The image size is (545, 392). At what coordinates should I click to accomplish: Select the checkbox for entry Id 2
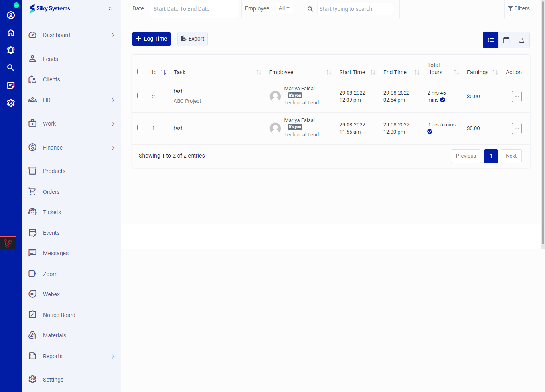coord(140,96)
